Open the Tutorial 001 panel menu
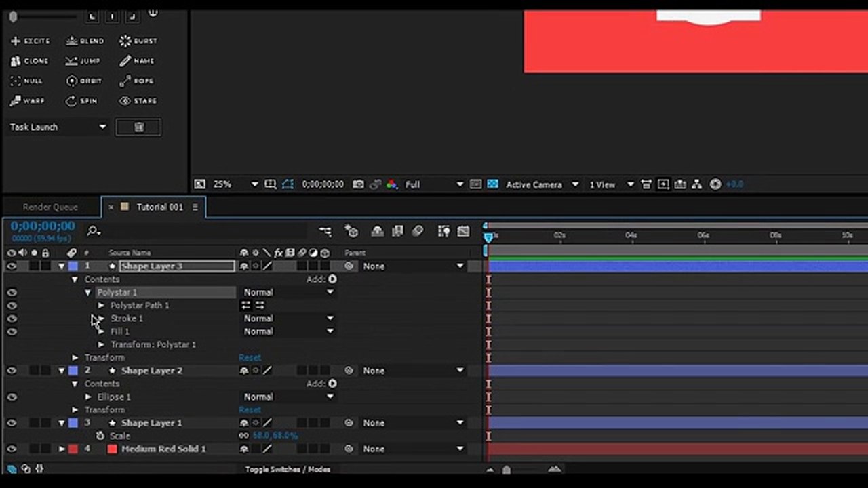The image size is (868, 488). click(195, 207)
